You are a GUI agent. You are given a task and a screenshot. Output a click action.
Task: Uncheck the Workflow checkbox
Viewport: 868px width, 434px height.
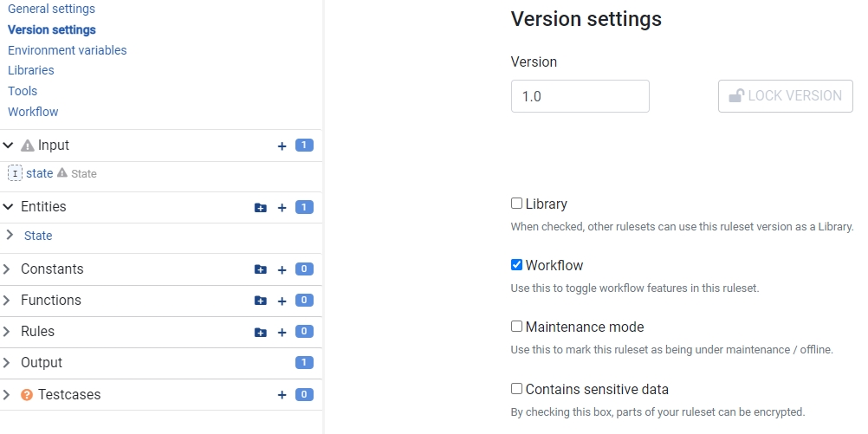pos(517,265)
